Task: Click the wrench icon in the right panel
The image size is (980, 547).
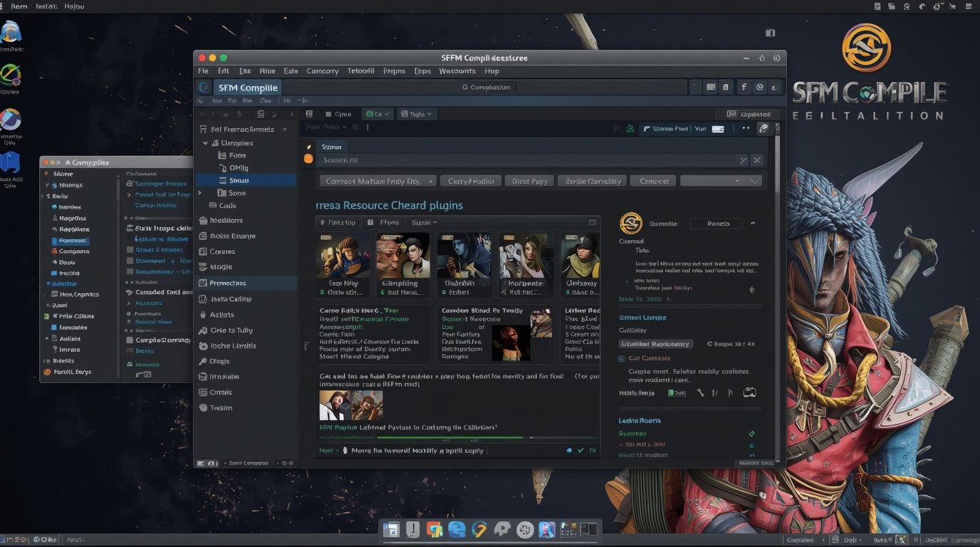Action: 700,392
